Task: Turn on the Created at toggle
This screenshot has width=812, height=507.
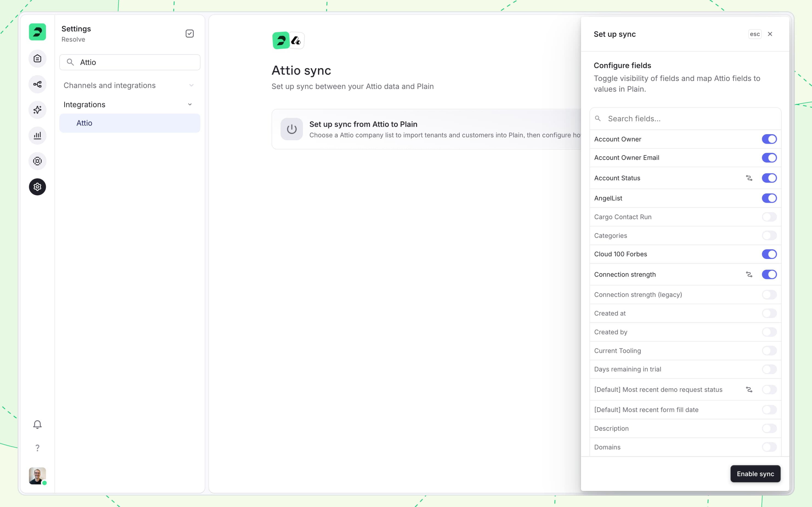Action: click(x=769, y=313)
